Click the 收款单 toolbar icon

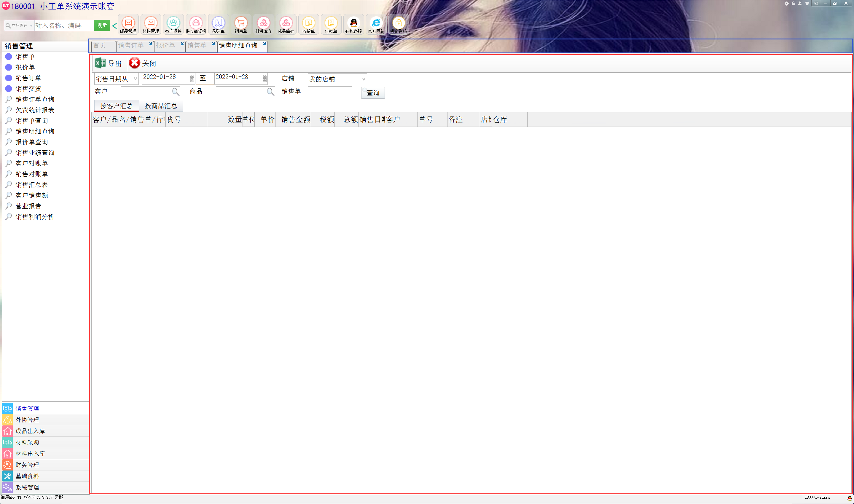click(308, 23)
